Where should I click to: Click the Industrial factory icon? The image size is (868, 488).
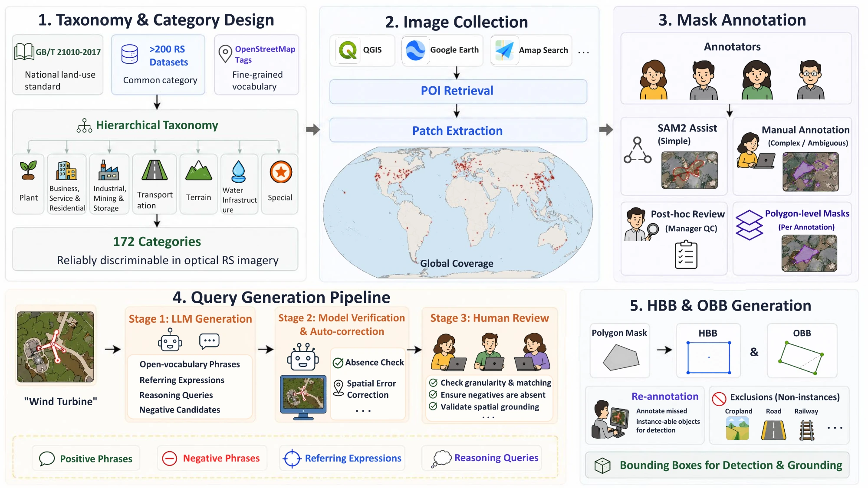(108, 170)
